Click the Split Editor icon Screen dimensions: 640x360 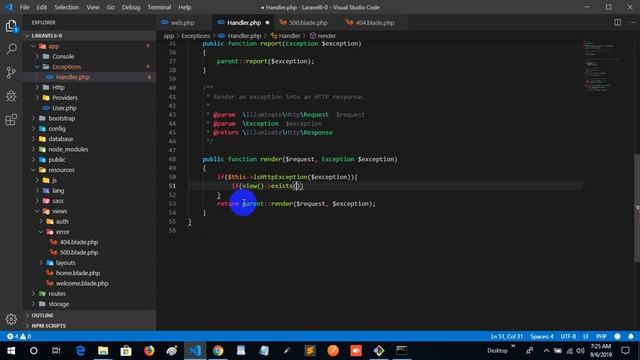tap(618, 22)
